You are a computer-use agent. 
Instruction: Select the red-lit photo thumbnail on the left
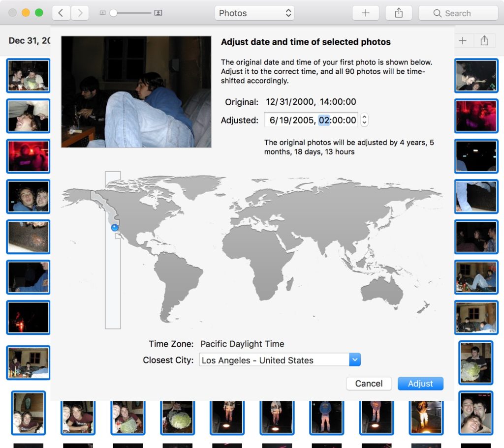coord(28,156)
